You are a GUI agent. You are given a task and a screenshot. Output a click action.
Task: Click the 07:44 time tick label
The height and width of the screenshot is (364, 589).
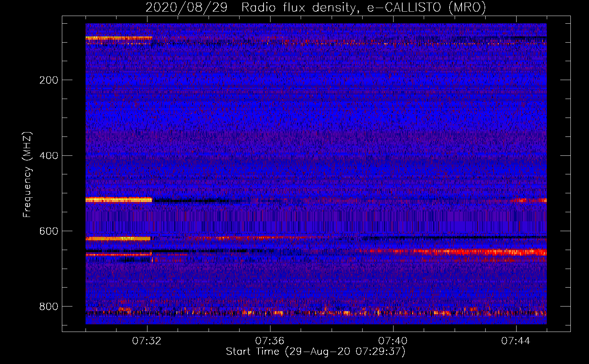coord(516,341)
